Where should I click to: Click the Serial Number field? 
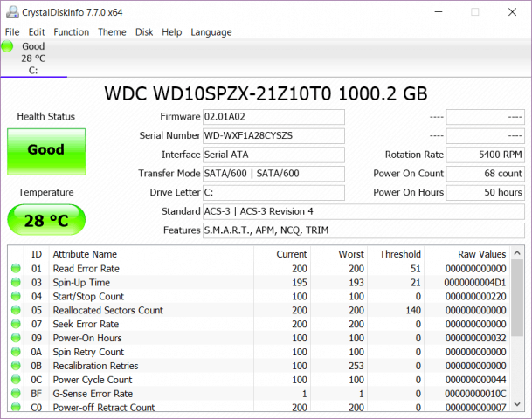tap(273, 136)
